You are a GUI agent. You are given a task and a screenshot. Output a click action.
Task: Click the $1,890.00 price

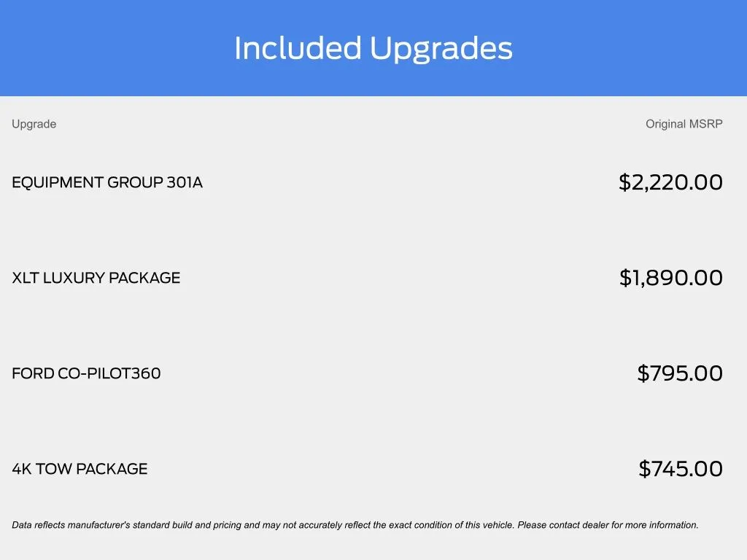click(x=671, y=278)
